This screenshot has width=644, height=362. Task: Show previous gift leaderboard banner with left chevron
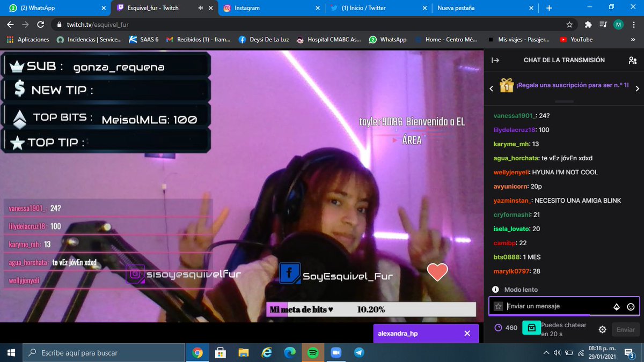[491, 88]
